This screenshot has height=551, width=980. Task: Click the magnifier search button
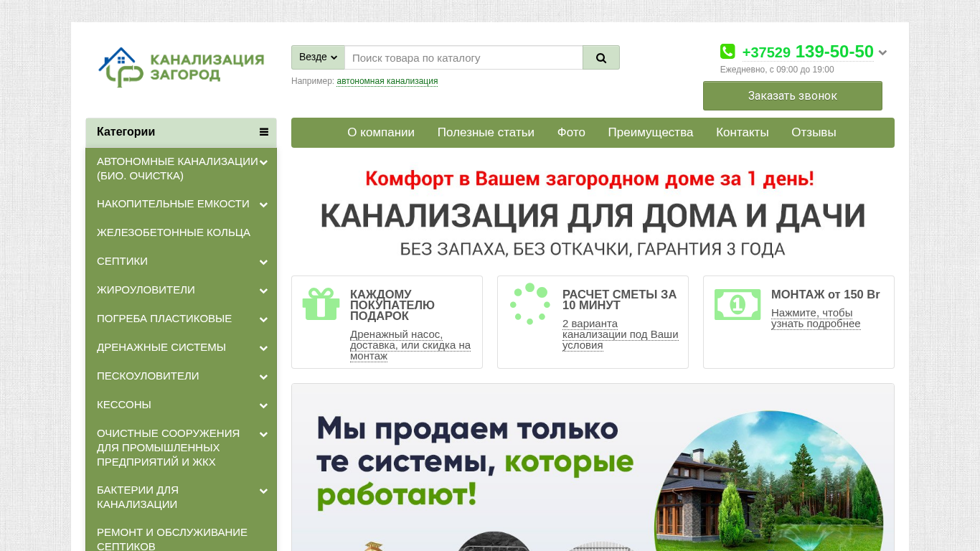tap(601, 57)
